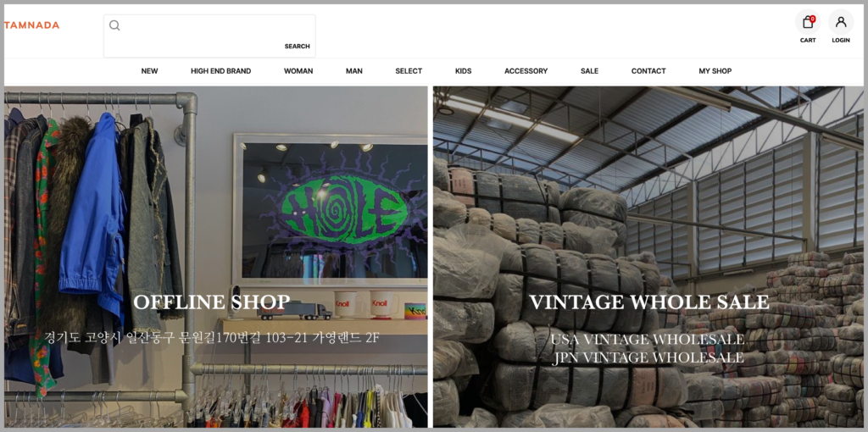This screenshot has width=868, height=432.
Task: Open the CONTACT page
Action: tap(648, 71)
